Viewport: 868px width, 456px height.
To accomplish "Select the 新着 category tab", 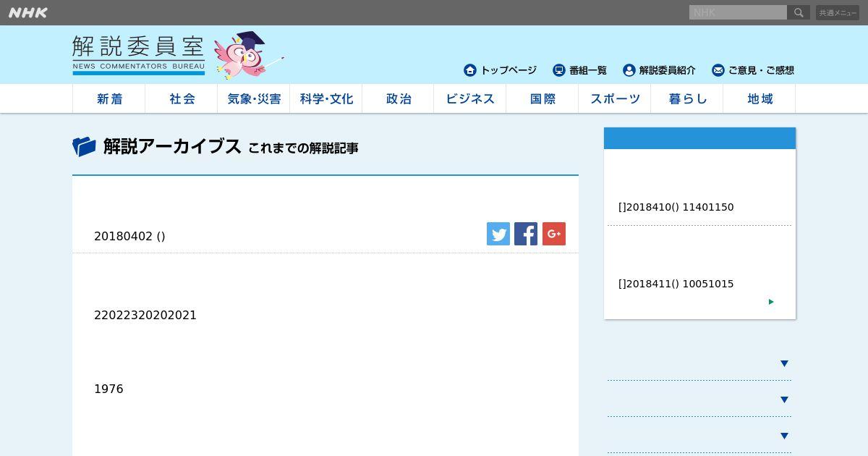I will tap(109, 98).
